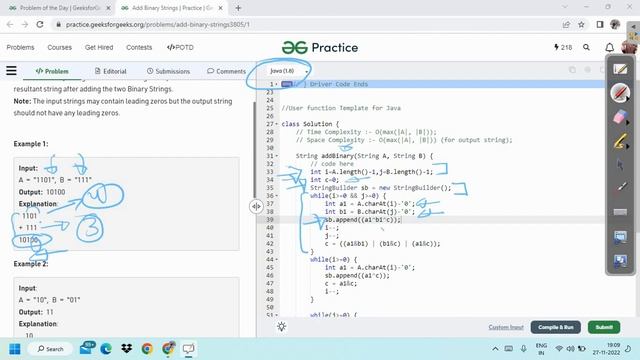The height and width of the screenshot is (360, 640).
Task: Collapse code fold at line 44
Action: (x=276, y=260)
